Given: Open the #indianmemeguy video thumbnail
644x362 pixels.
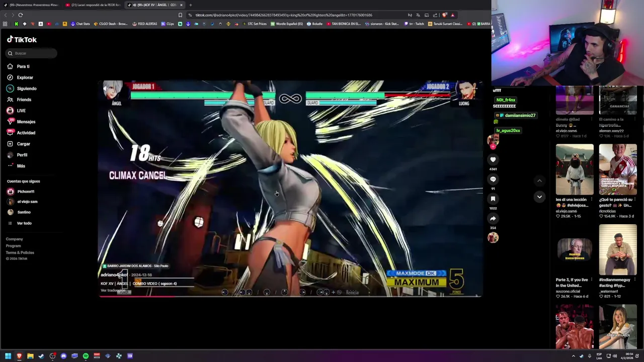Looking at the screenshot, I should click(618, 250).
